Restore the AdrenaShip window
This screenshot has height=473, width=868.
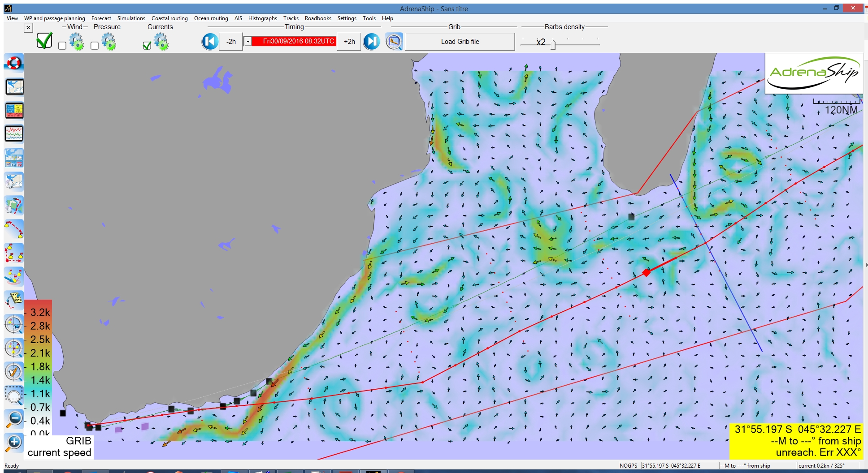click(x=837, y=8)
